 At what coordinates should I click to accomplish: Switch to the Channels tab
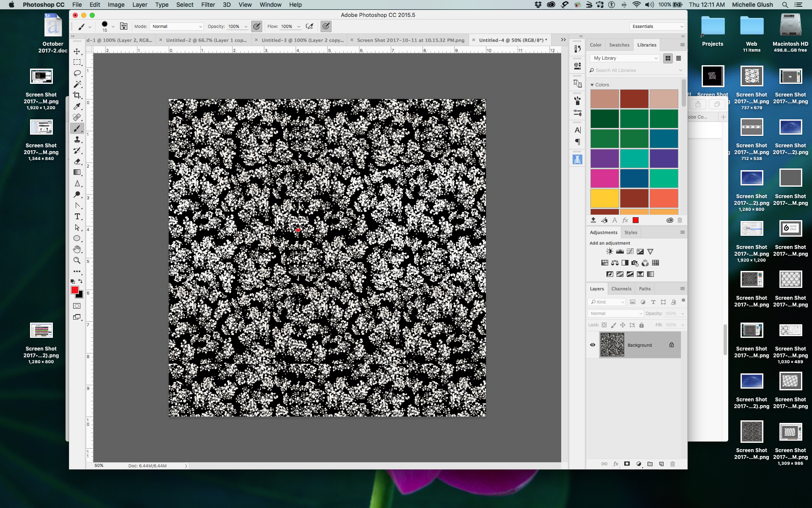tap(621, 289)
